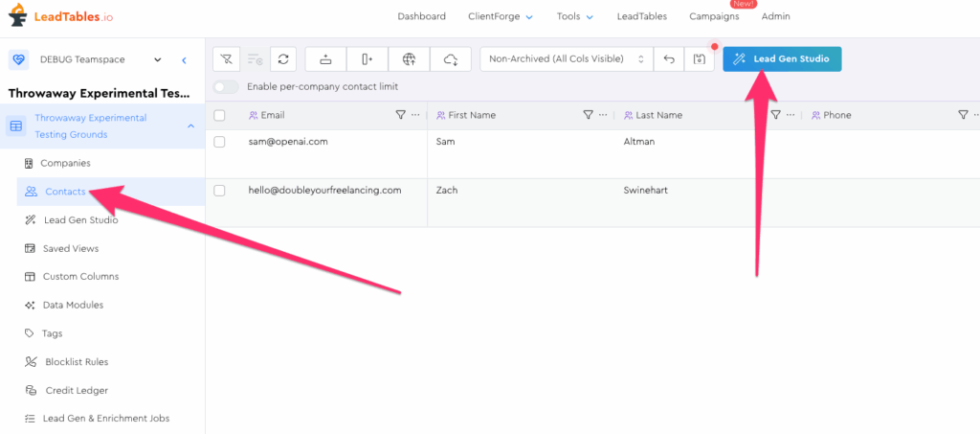
Task: Click the Lead Gen Studio button
Action: click(x=783, y=59)
